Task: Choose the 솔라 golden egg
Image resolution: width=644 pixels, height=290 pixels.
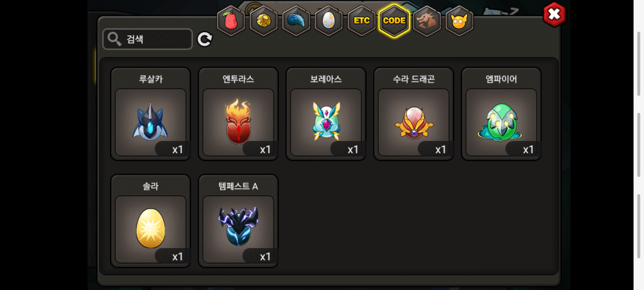Action: [x=151, y=221]
